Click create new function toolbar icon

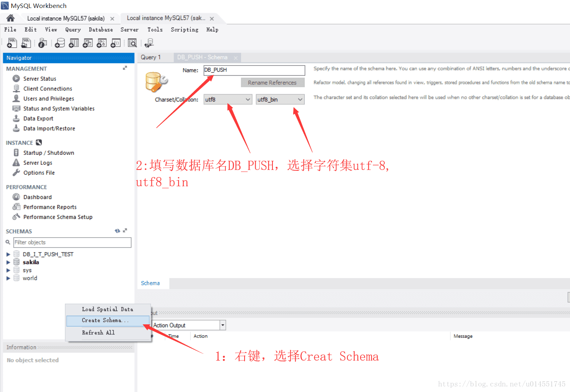[116, 43]
